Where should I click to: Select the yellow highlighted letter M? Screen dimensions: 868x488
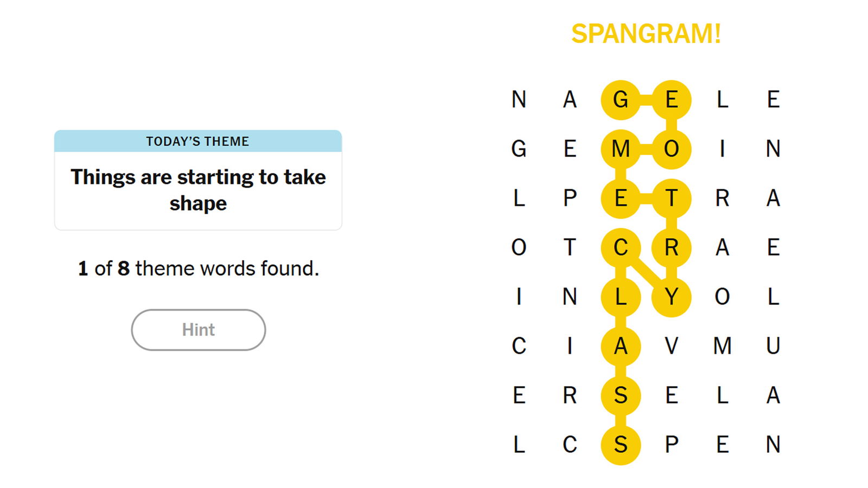point(621,149)
